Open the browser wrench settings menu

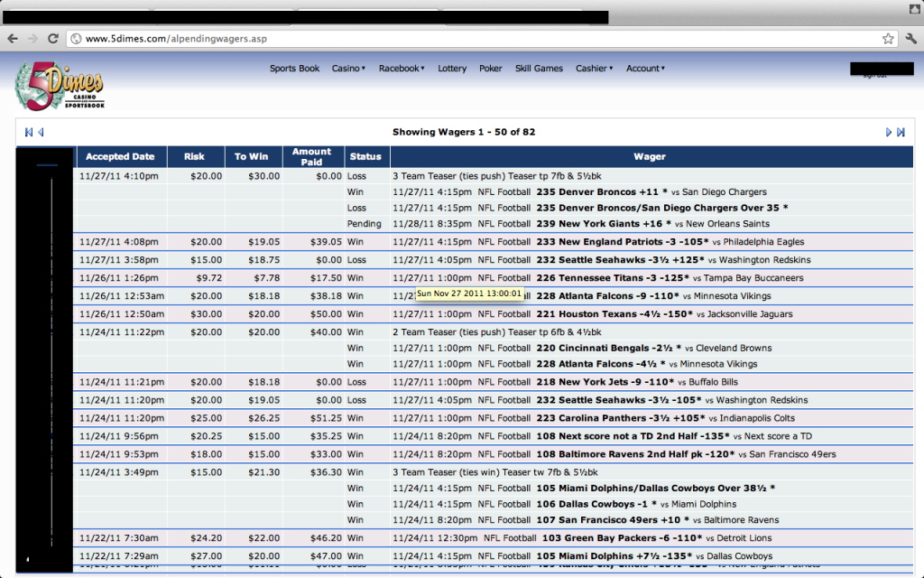911,39
